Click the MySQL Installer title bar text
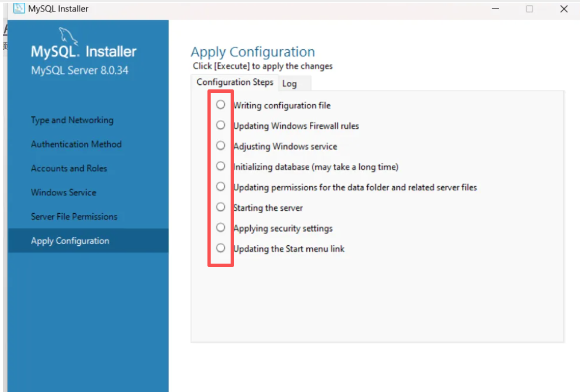The width and height of the screenshot is (580, 392). pyautogui.click(x=58, y=9)
